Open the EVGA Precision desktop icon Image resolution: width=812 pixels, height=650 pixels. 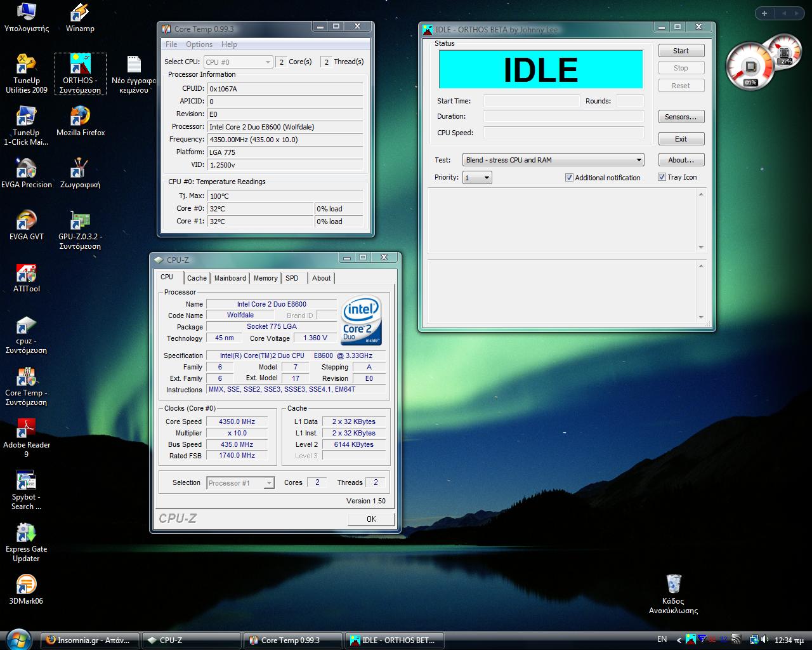(x=27, y=173)
